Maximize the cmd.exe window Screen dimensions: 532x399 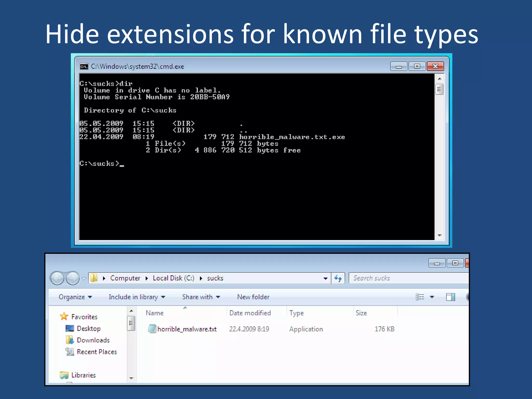[x=417, y=66]
